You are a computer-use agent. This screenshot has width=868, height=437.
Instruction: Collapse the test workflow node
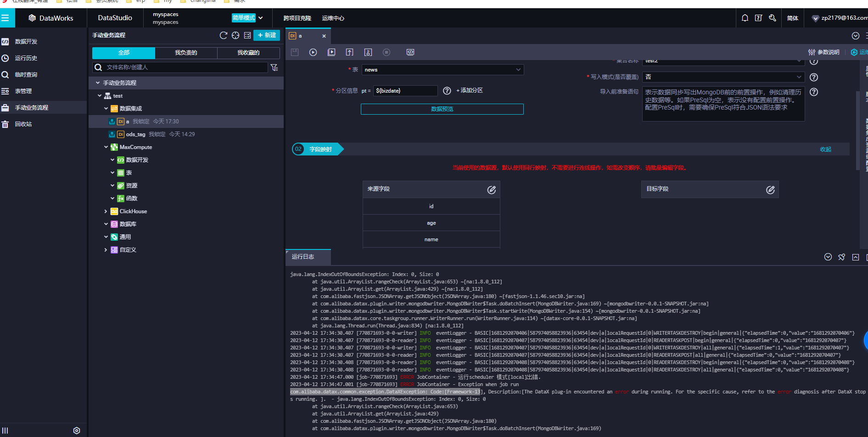pos(100,96)
